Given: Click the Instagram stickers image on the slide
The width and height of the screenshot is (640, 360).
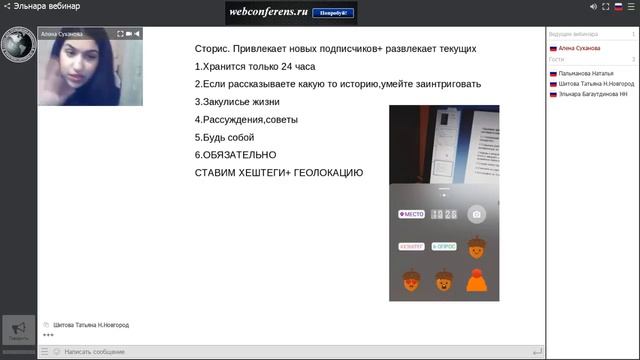Looking at the screenshot, I should tap(444, 203).
